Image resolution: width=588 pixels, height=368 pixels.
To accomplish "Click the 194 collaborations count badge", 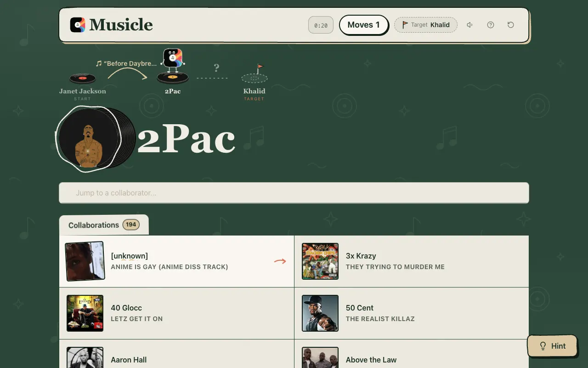I will [131, 224].
